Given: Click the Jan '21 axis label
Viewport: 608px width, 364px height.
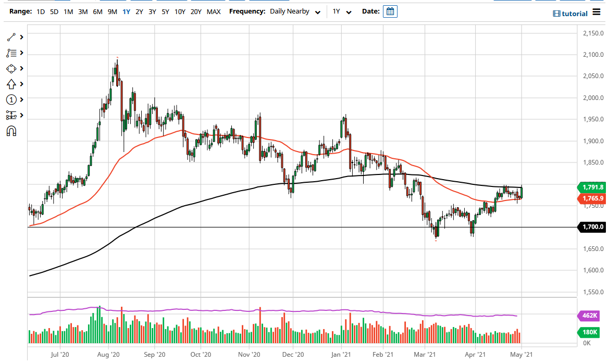Looking at the screenshot, I should [341, 354].
